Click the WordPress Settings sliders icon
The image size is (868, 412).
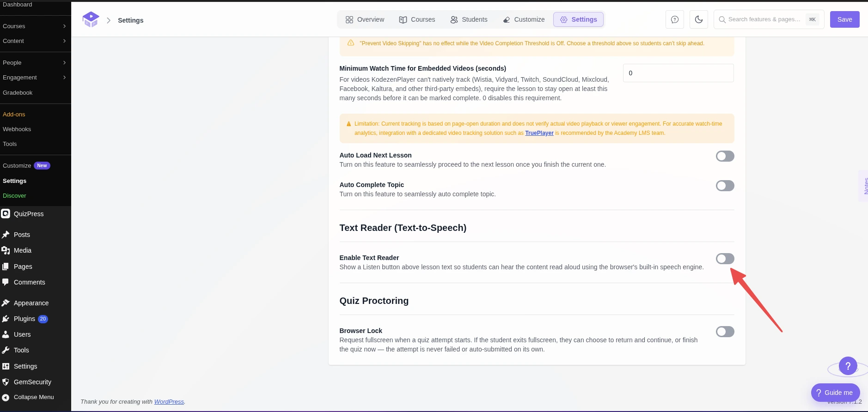(x=6, y=366)
